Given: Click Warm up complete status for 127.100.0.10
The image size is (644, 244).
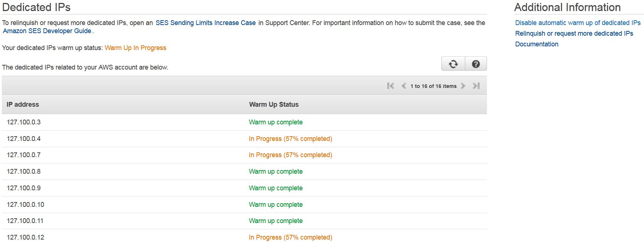Looking at the screenshot, I should coord(276,205).
